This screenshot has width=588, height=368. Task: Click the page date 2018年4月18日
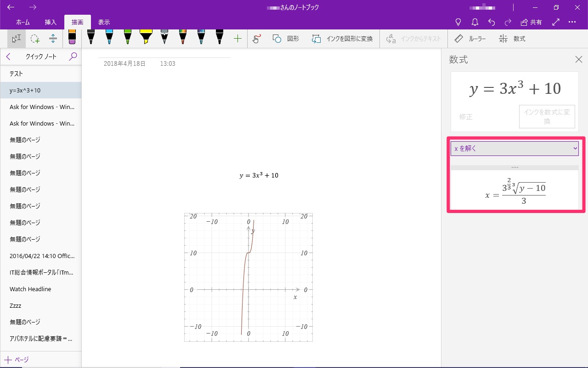tap(124, 63)
